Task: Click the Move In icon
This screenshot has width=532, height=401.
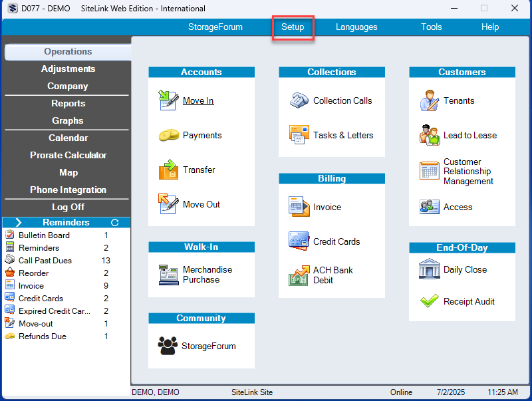Action: tap(168, 100)
